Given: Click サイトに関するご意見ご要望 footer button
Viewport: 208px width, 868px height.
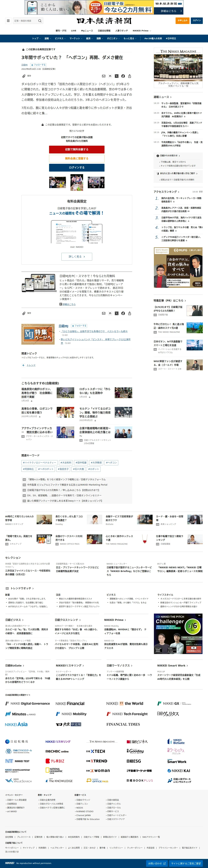Looking at the screenshot, I should pyautogui.click(x=186, y=863).
